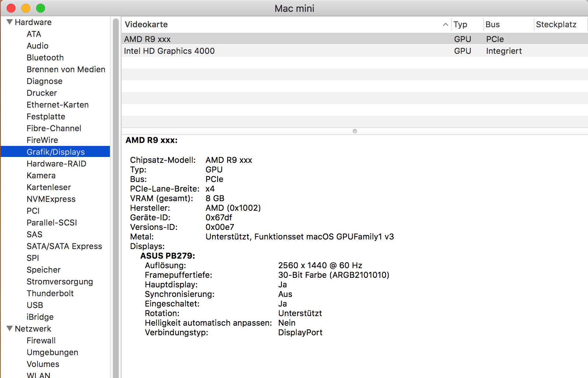588x378 pixels.
Task: Select USB in the sidebar
Action: coord(35,305)
